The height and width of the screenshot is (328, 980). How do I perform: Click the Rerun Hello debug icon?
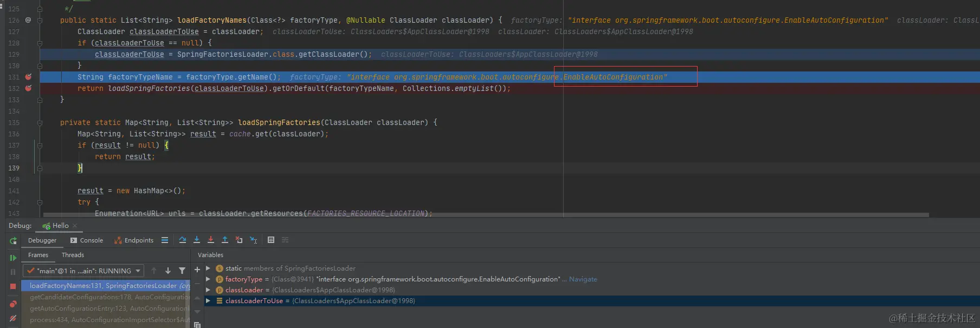[x=13, y=241]
